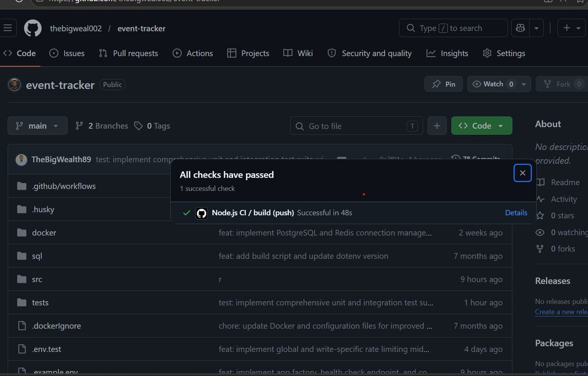The width and height of the screenshot is (588, 376).
Task: Open the tests folder
Action: coord(40,303)
